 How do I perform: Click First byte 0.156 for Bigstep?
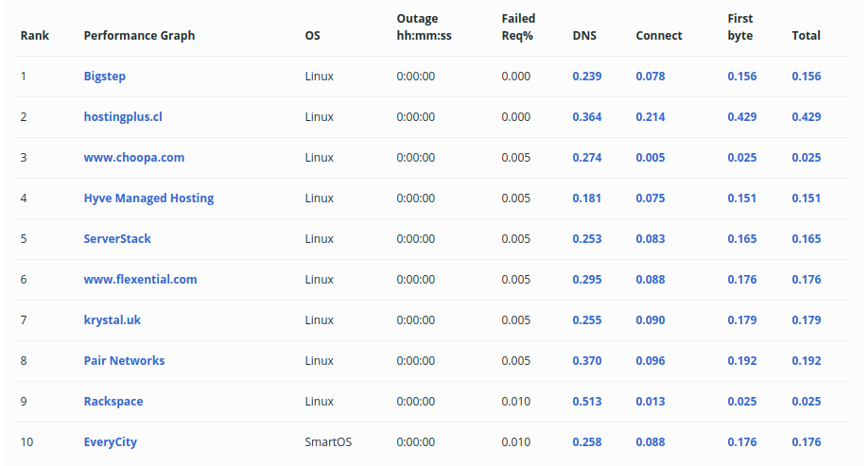tap(742, 77)
